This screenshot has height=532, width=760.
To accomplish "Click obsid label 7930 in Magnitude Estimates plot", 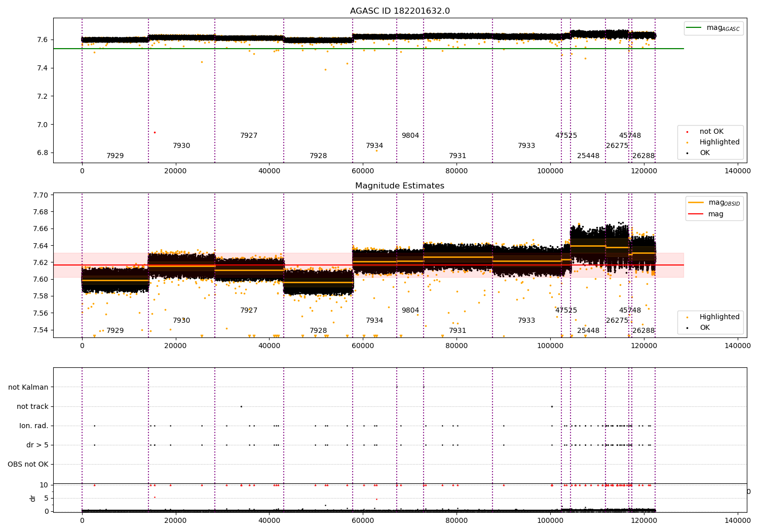I will 181,321.
